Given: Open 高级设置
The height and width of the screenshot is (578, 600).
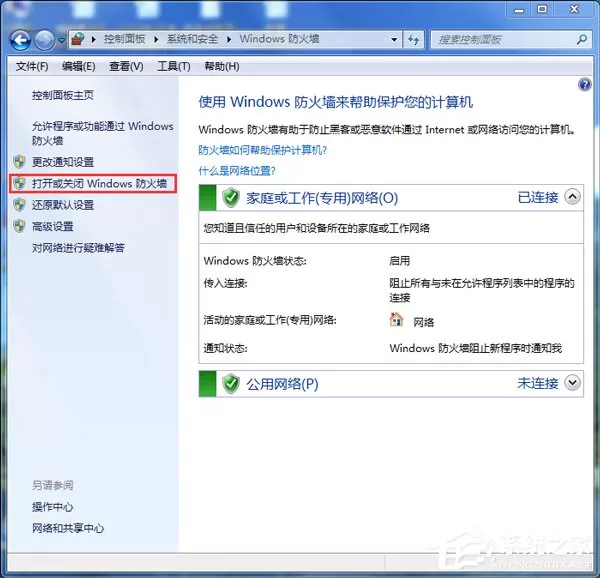Looking at the screenshot, I should pyautogui.click(x=52, y=226).
